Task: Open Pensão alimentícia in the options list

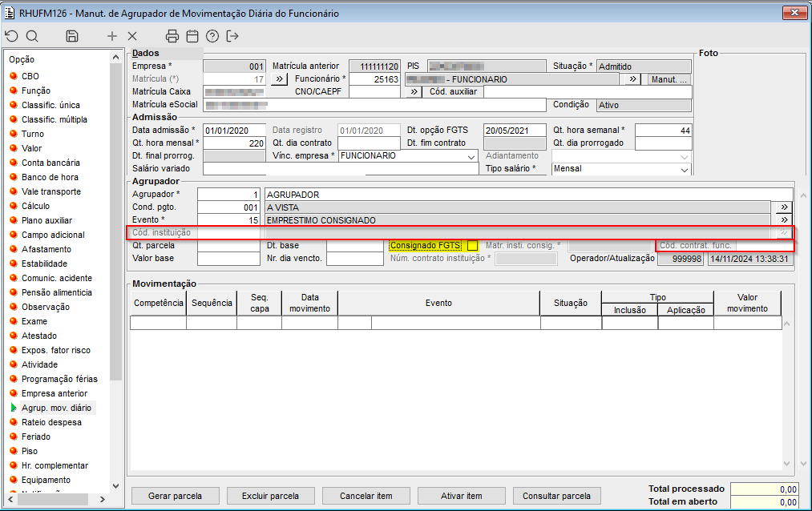Action: (56, 292)
